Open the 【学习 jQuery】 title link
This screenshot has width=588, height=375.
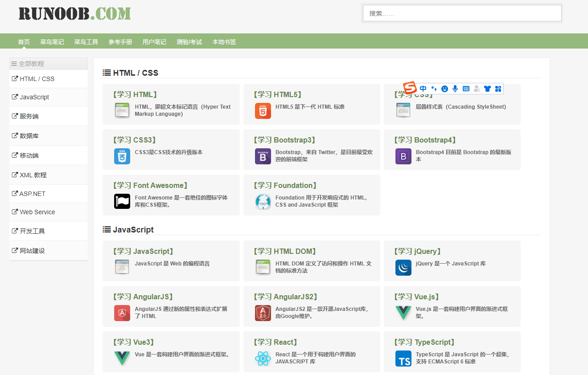point(418,251)
